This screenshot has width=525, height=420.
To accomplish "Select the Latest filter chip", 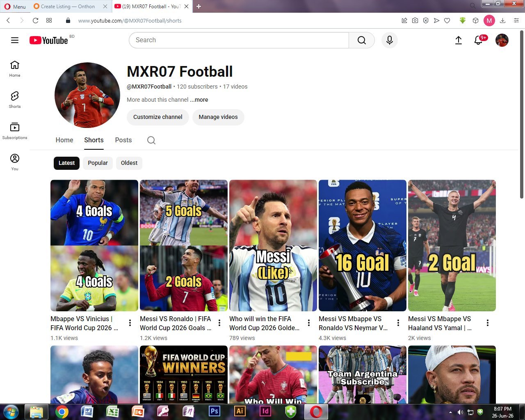I will 66,163.
